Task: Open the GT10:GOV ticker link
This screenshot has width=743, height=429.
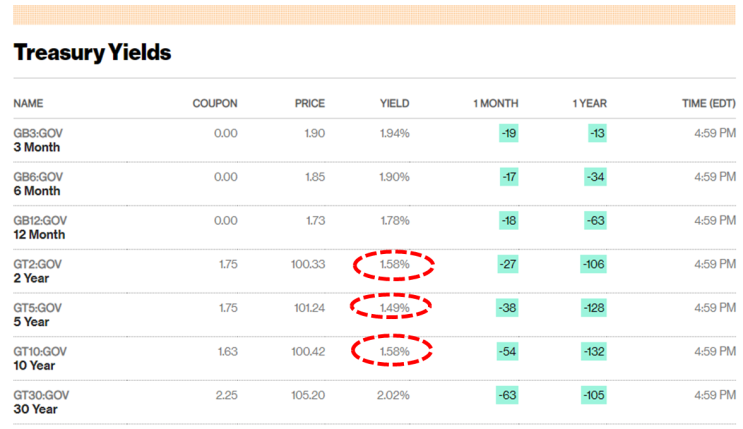Action: point(40,351)
